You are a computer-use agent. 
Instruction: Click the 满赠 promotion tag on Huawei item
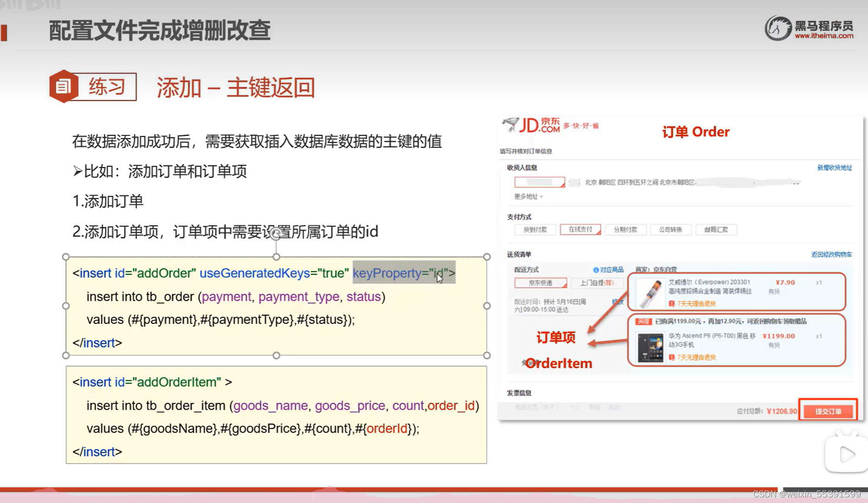643,321
